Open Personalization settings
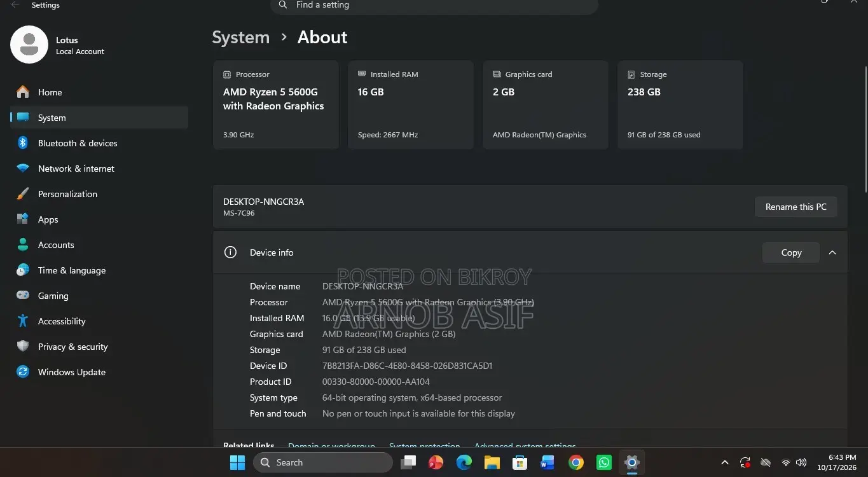 point(99,194)
